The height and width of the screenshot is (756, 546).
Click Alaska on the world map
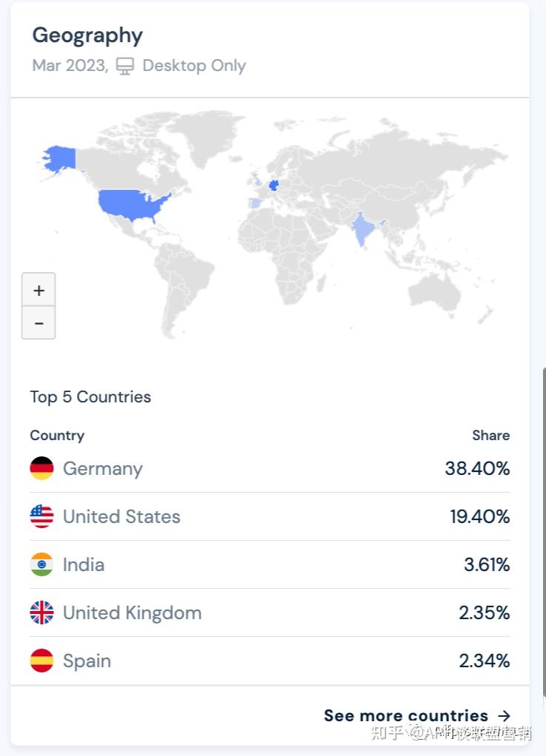point(61,158)
